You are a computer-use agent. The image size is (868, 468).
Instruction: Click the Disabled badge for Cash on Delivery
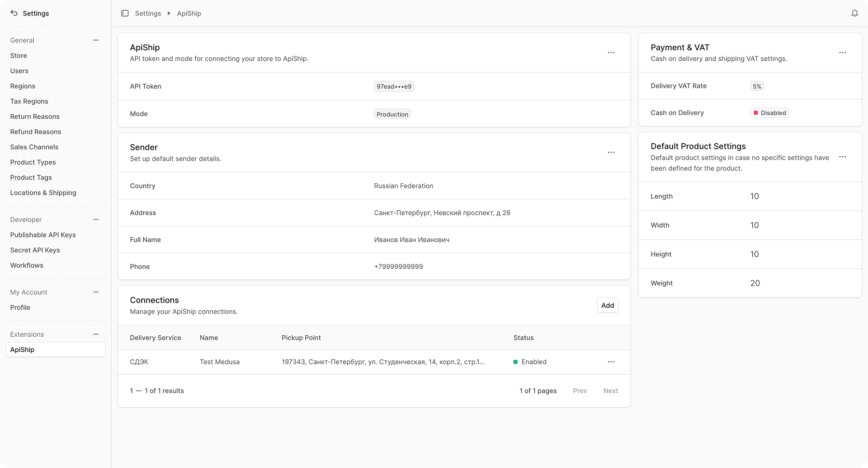[x=769, y=112]
